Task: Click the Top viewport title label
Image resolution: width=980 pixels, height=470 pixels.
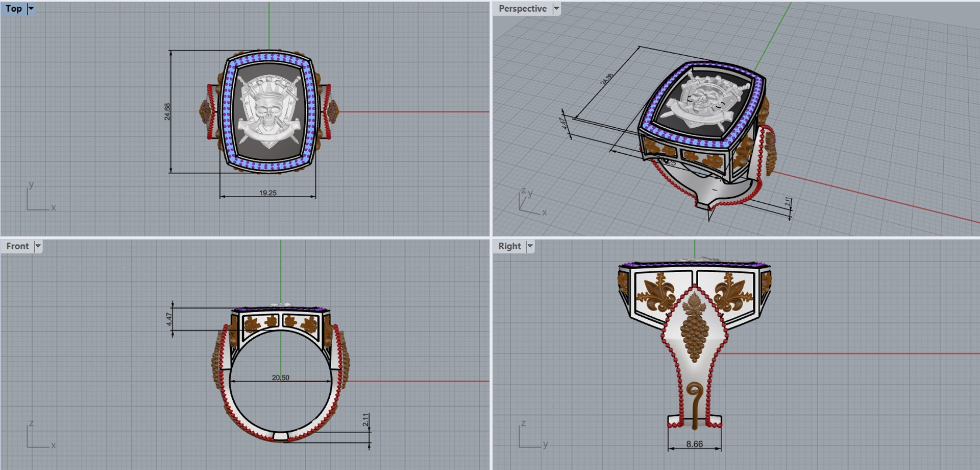Action: (14, 9)
